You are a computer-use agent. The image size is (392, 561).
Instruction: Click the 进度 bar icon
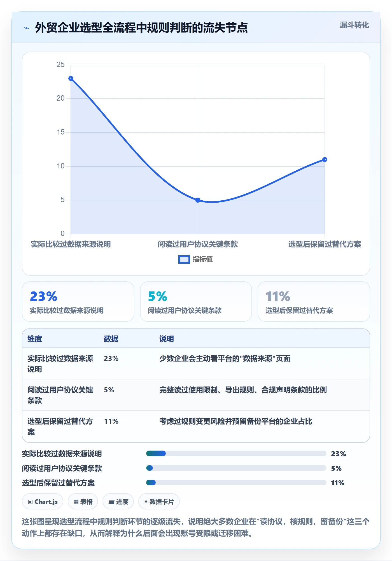111,502
